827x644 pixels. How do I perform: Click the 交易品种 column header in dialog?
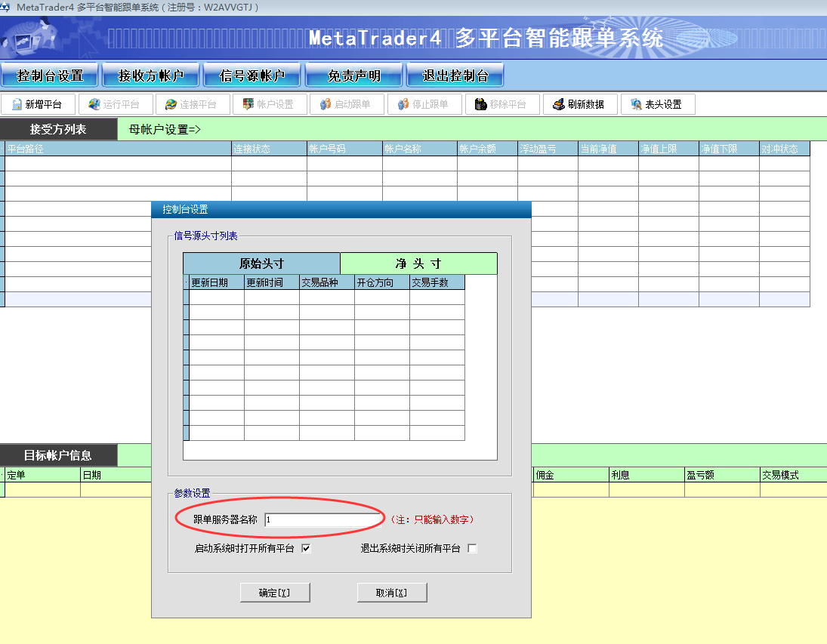click(x=327, y=282)
